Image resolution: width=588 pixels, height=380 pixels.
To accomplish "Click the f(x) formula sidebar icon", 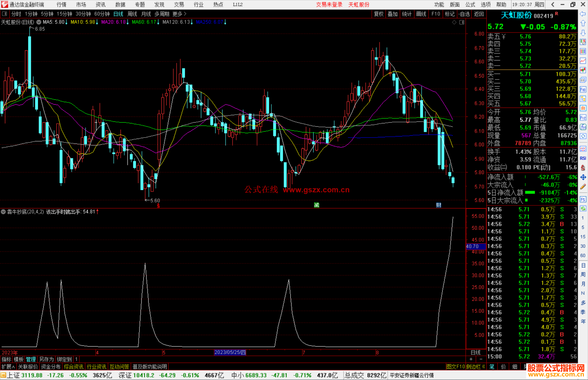I will tap(583, 127).
